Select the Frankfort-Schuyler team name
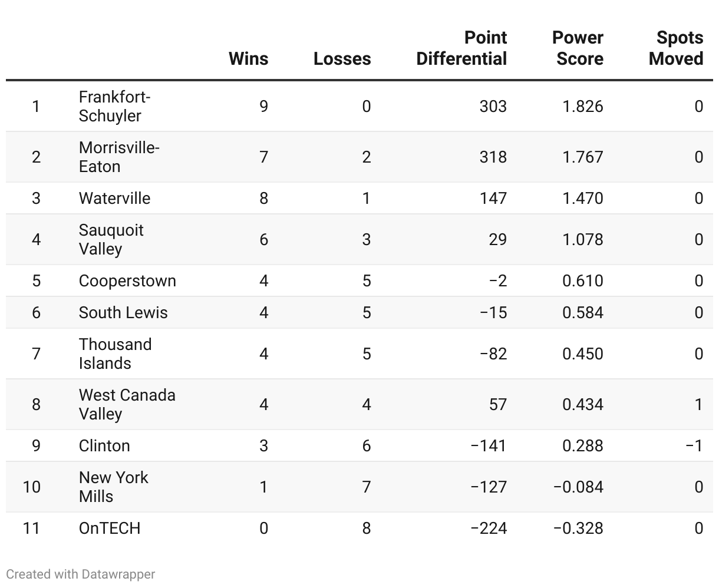 click(114, 106)
